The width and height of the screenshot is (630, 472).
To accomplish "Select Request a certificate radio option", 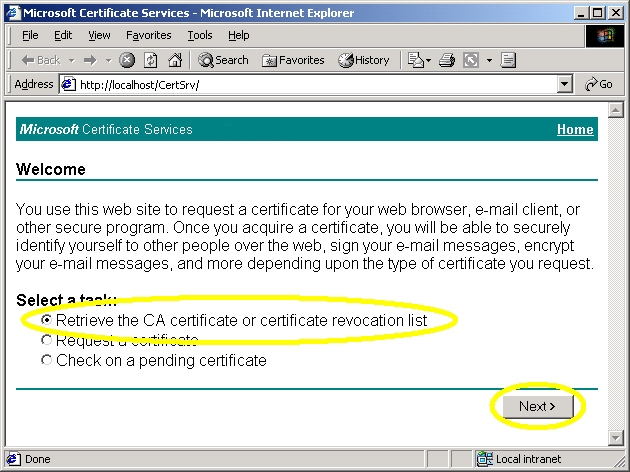I will click(46, 340).
